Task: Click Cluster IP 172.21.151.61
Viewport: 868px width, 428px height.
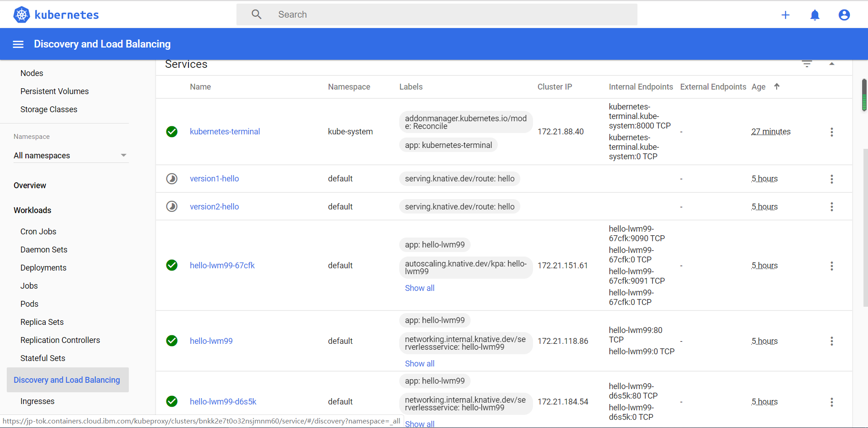Action: click(x=563, y=266)
